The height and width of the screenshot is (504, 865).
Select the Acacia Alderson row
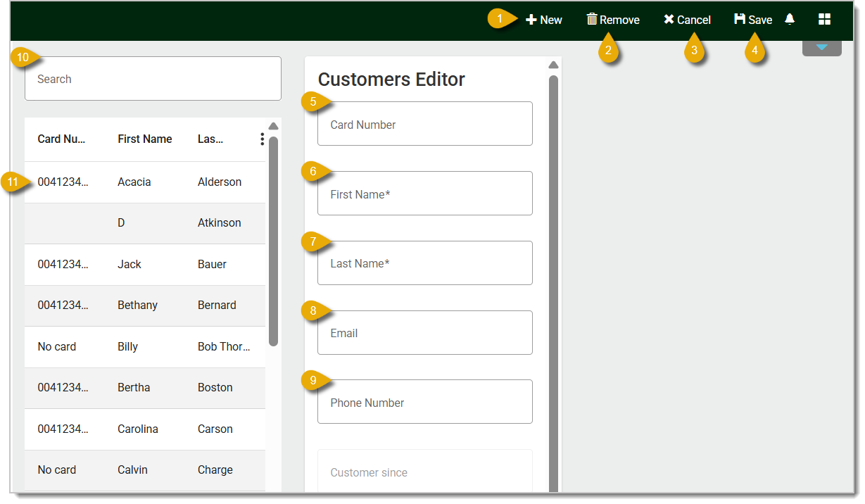[x=145, y=182]
